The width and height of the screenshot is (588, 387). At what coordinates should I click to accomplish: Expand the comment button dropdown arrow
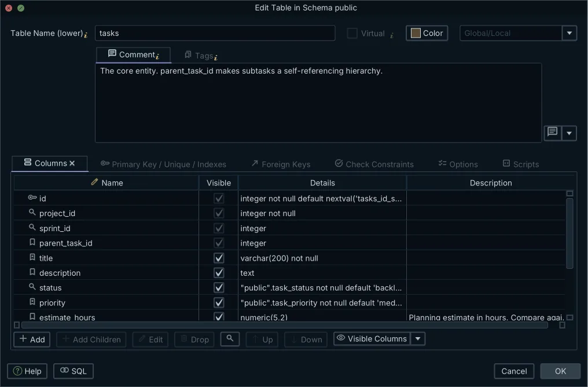click(569, 133)
